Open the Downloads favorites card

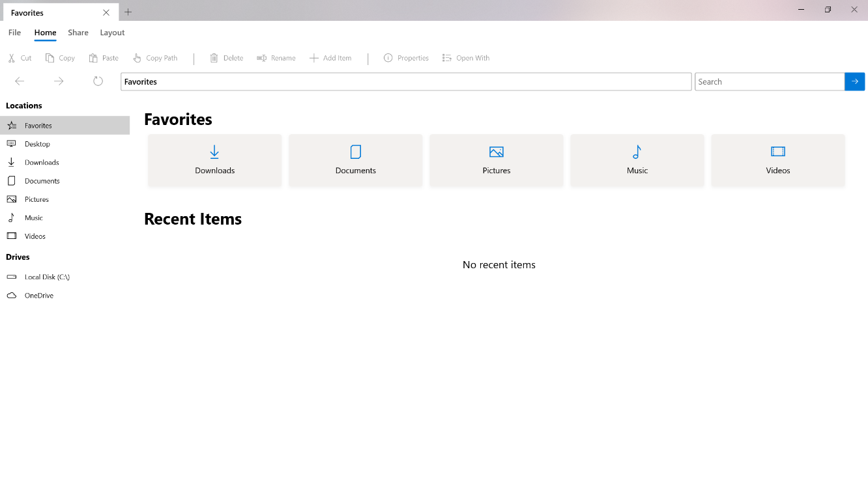(x=215, y=160)
